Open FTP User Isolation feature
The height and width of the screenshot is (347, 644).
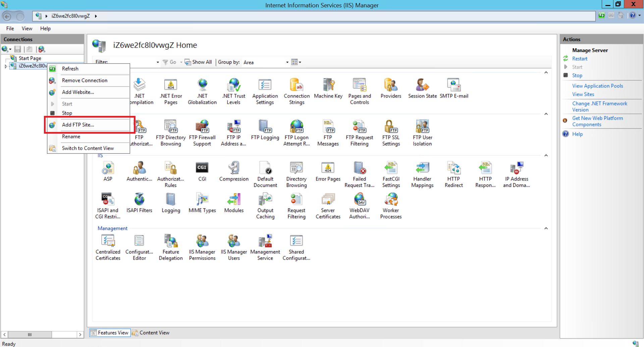pos(422,133)
